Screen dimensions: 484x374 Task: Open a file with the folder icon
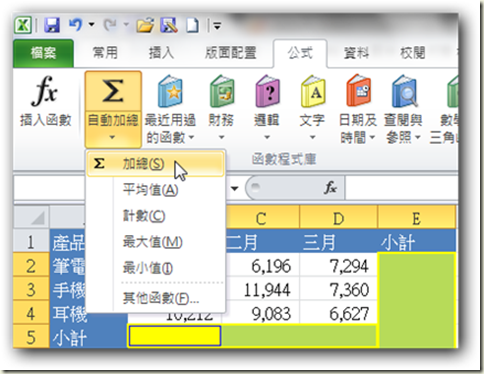pyautogui.click(x=145, y=25)
